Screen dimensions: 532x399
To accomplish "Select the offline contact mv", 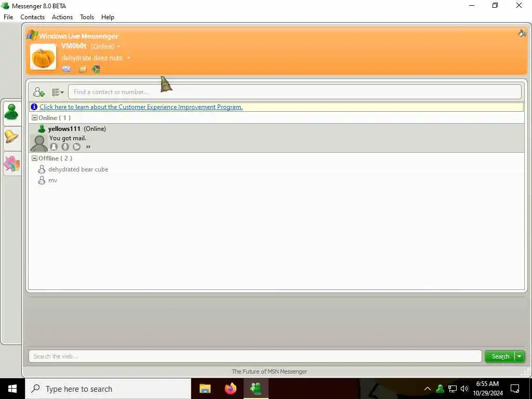I will (52, 180).
